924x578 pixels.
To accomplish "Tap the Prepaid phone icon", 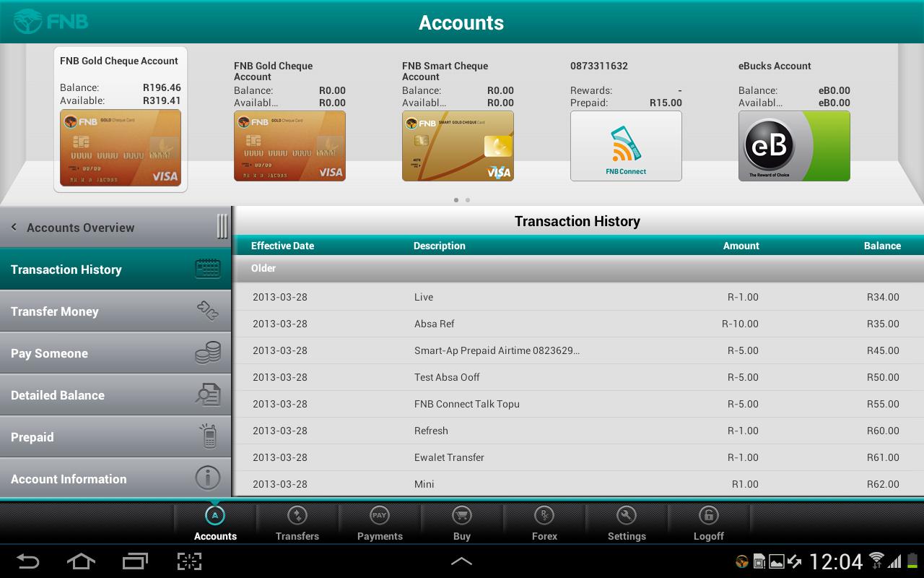I will coord(208,436).
